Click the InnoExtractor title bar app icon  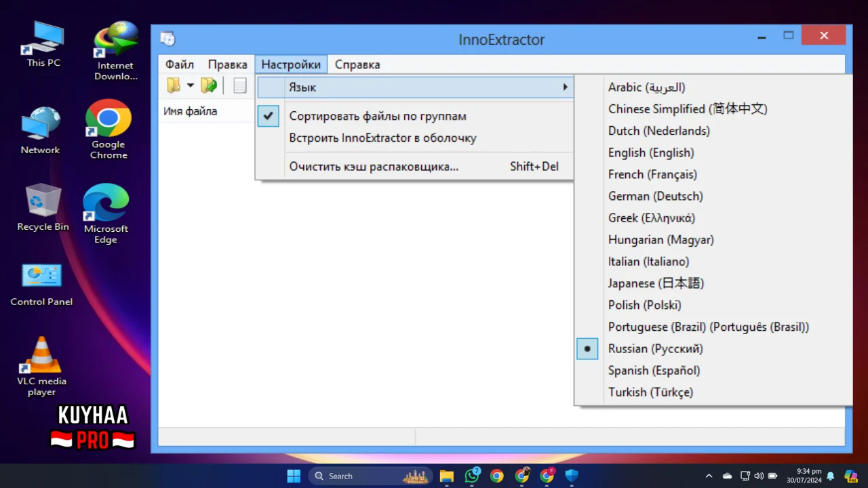pos(167,39)
